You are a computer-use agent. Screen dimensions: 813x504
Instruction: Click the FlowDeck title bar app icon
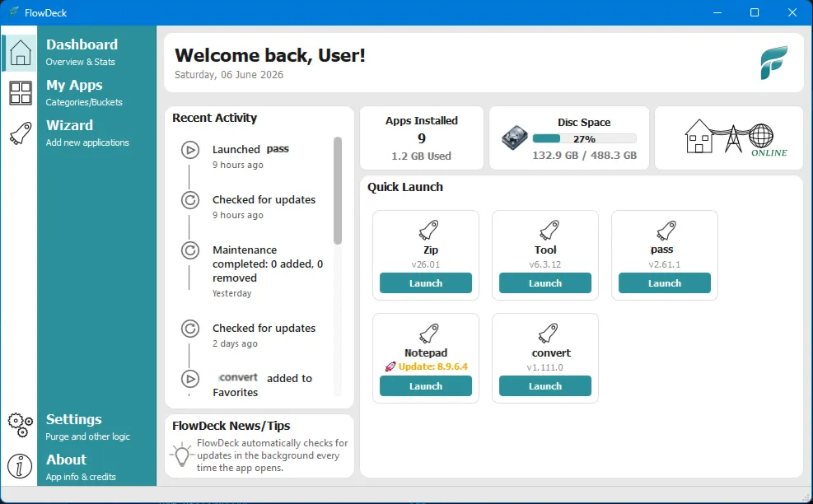tap(14, 12)
